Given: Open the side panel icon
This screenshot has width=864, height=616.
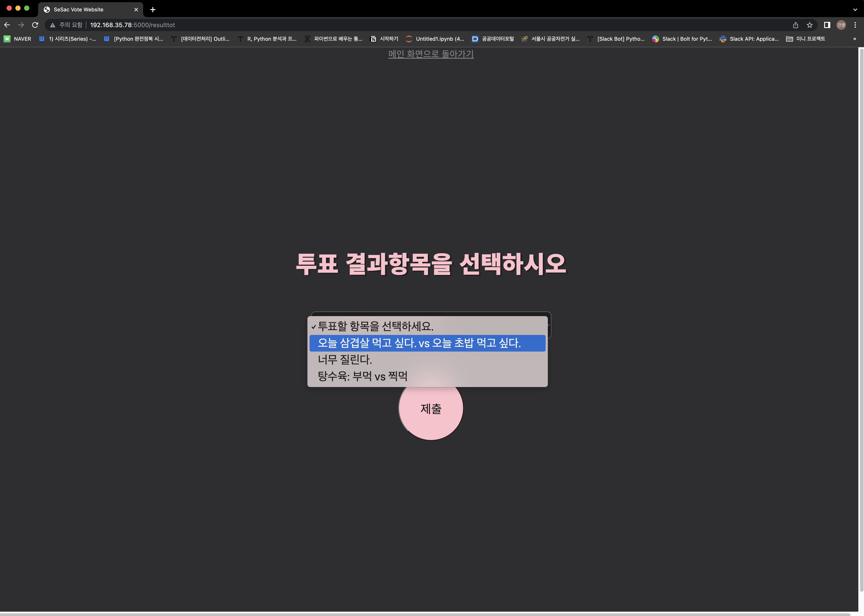Looking at the screenshot, I should [827, 25].
